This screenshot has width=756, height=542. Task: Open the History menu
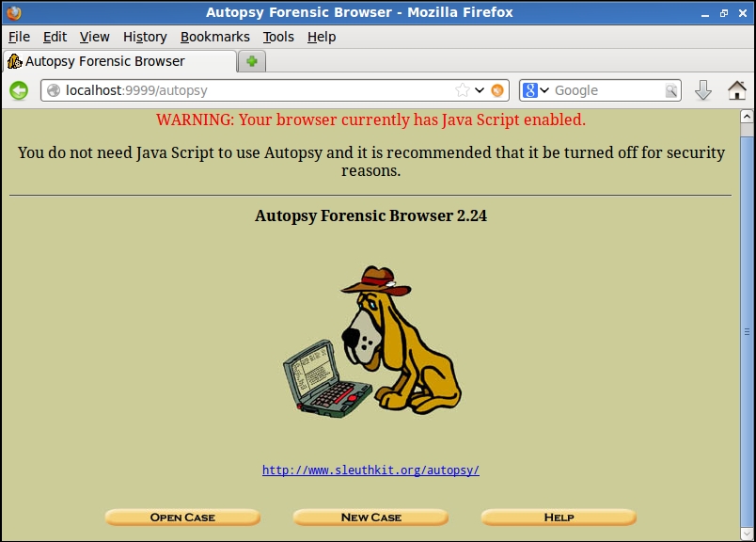145,37
